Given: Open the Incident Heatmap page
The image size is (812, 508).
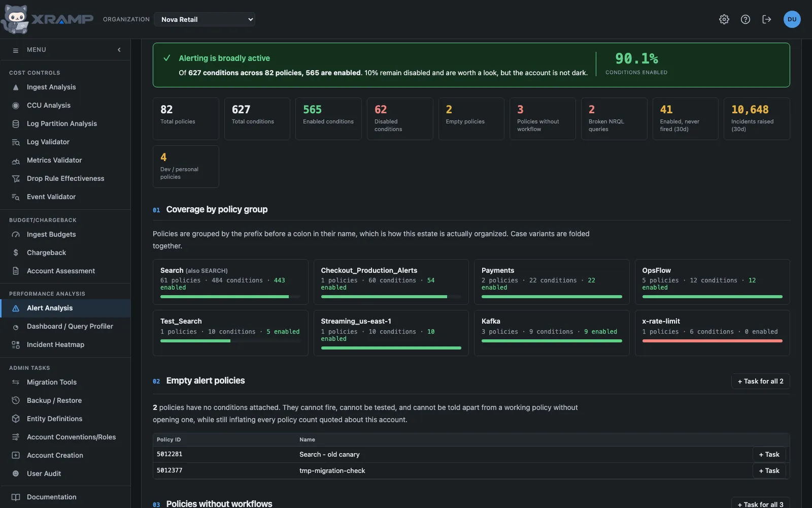Looking at the screenshot, I should coord(65,345).
